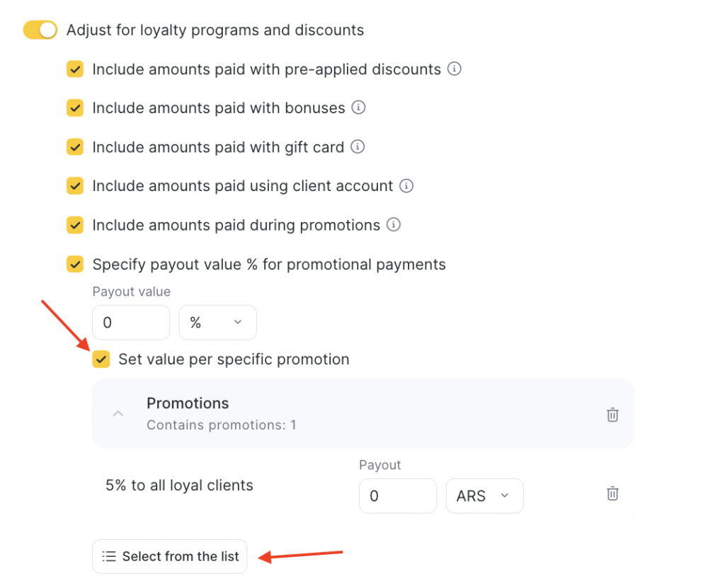This screenshot has width=725, height=588.
Task: Toggle Adjust for loyalty programs and discounts
Action: tap(40, 30)
